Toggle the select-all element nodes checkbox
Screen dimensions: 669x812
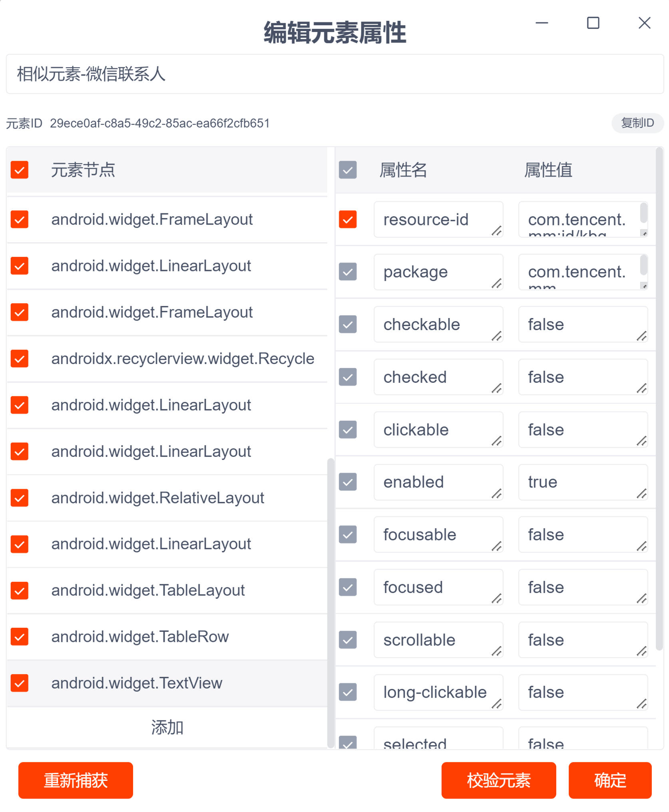20,170
